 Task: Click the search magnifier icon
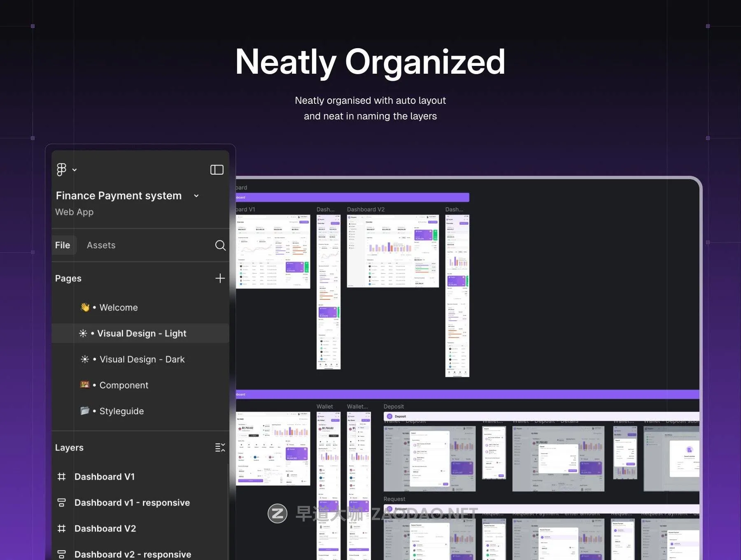coord(220,245)
